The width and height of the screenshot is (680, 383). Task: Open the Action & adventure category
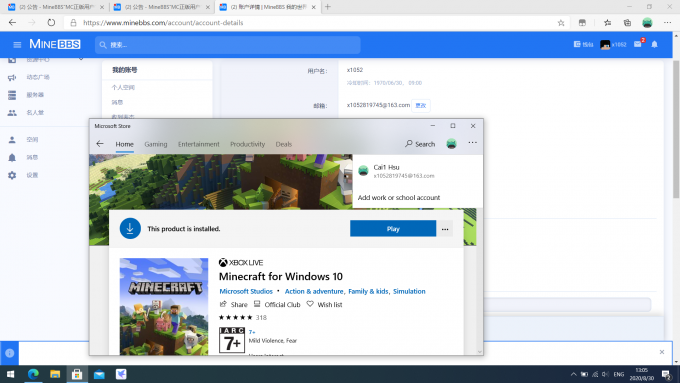click(x=314, y=291)
